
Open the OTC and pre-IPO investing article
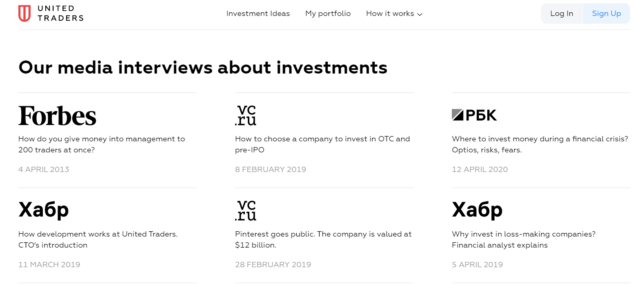(322, 144)
